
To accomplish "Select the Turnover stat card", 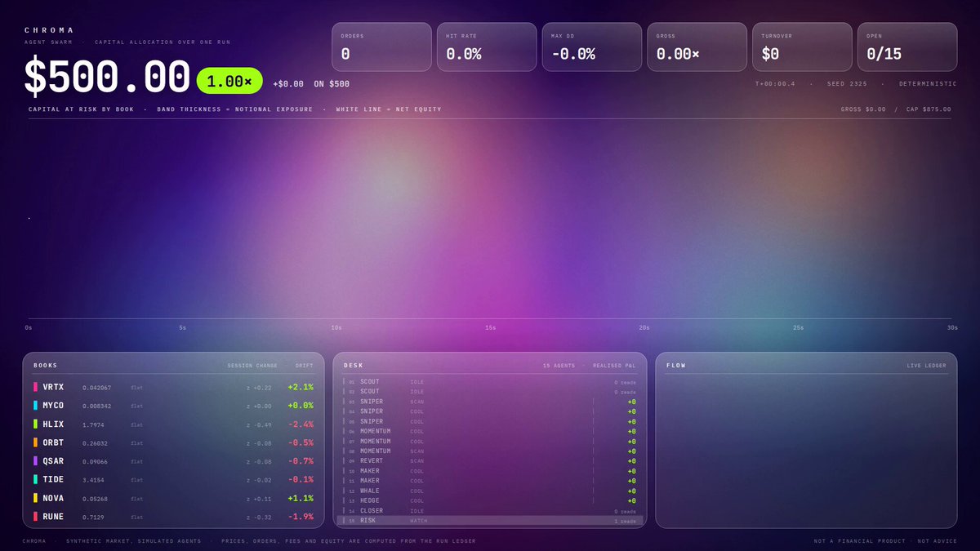I will 801,47.
